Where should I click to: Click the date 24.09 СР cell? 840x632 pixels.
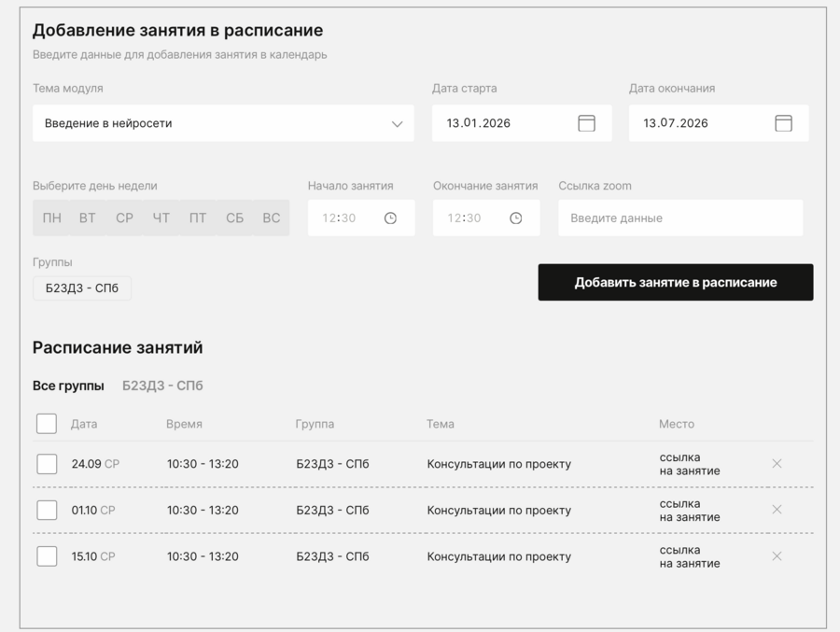coord(95,464)
